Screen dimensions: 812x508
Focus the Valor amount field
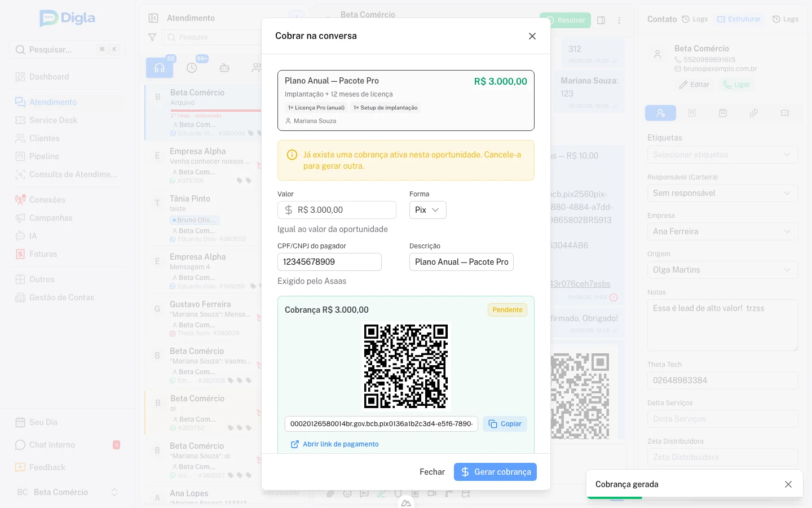(337, 210)
